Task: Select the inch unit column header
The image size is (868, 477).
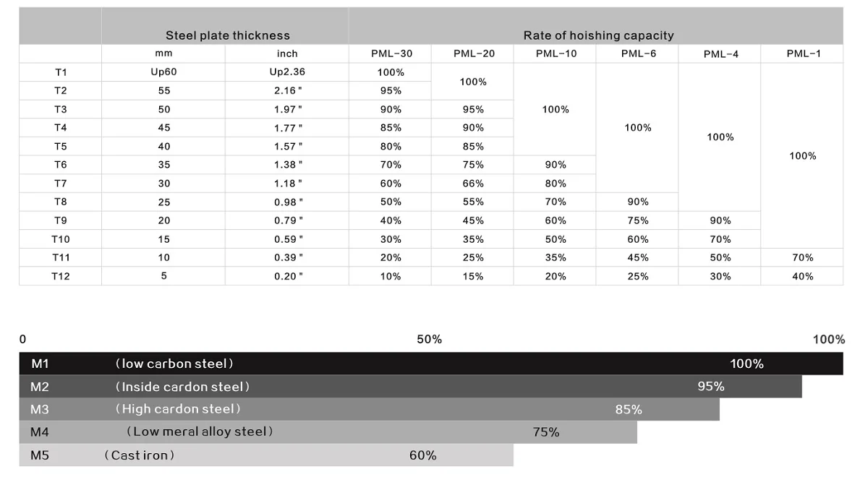Action: [287, 54]
